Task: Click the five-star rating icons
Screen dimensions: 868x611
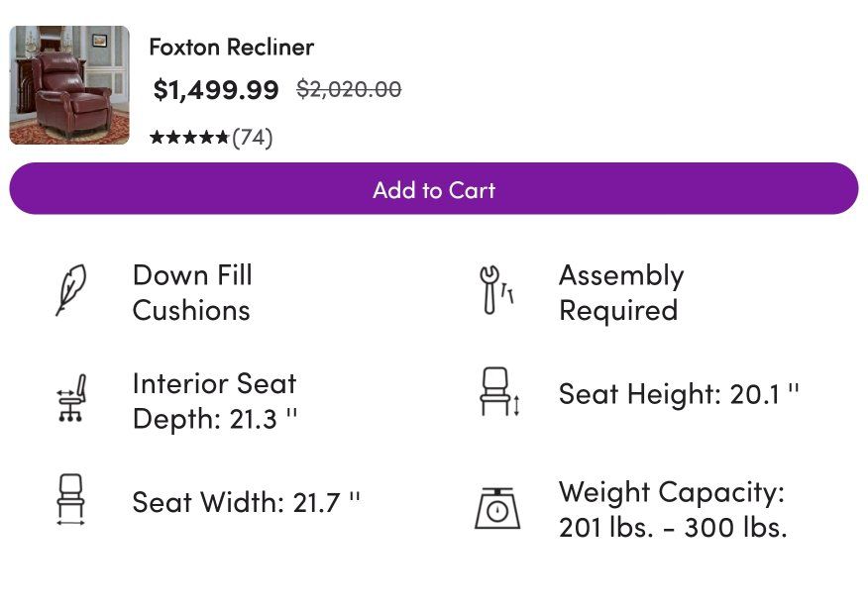Action: [x=189, y=138]
